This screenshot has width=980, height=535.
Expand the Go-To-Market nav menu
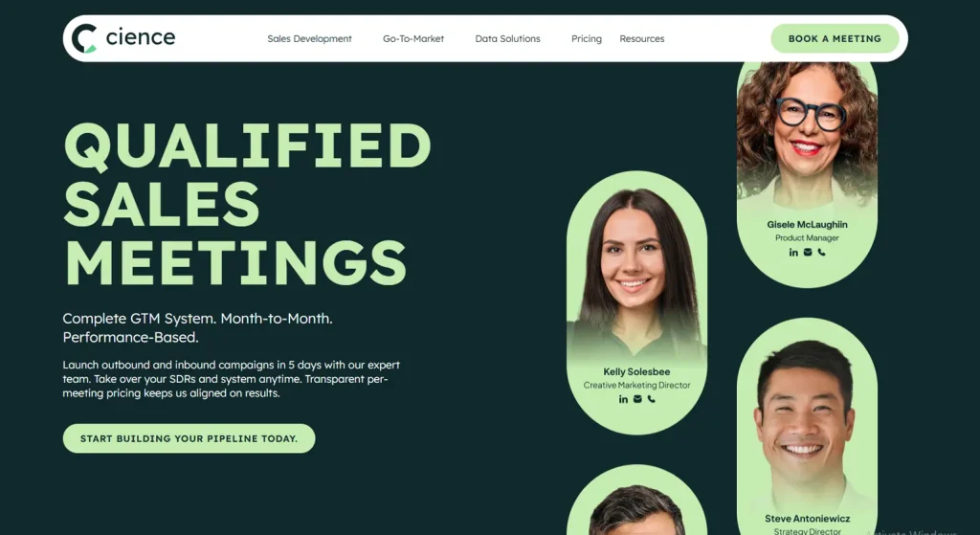pos(413,38)
